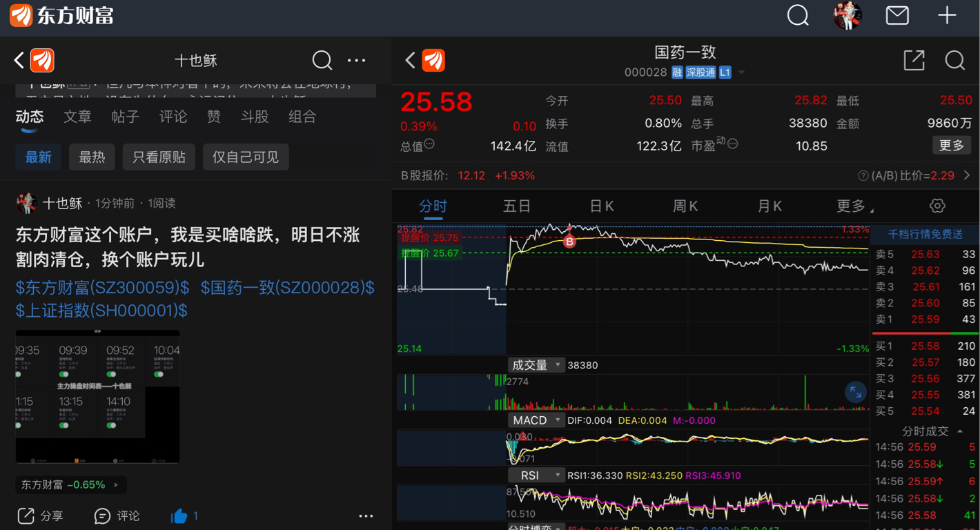The image size is (980, 530).
Task: Enable the 只看原贴 filter
Action: coord(159,157)
